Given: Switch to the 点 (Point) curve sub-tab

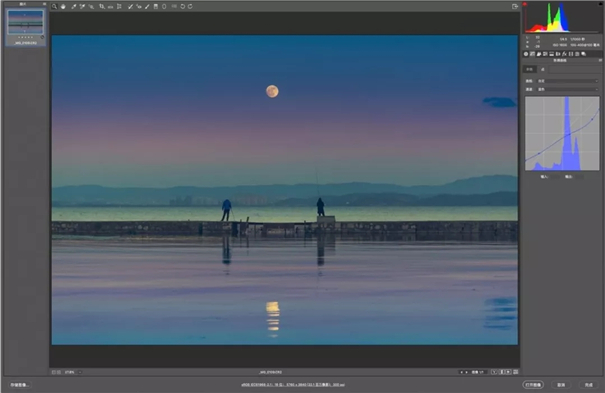Looking at the screenshot, I should click(542, 69).
